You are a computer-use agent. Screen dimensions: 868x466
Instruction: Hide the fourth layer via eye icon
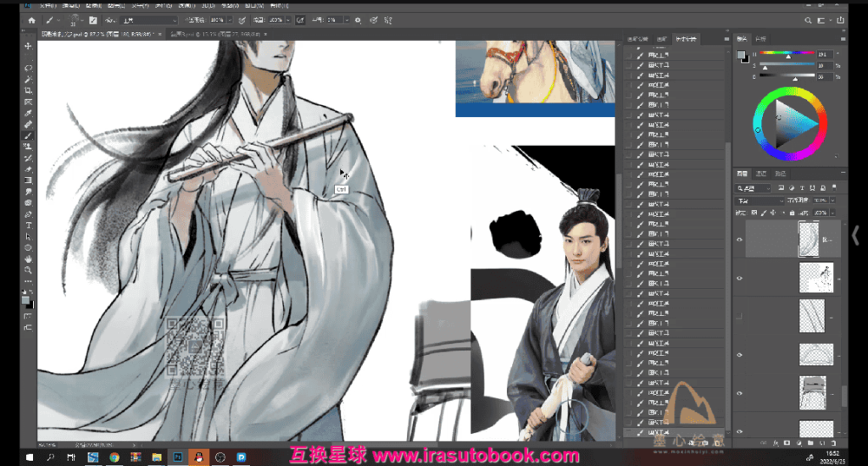[x=739, y=355]
